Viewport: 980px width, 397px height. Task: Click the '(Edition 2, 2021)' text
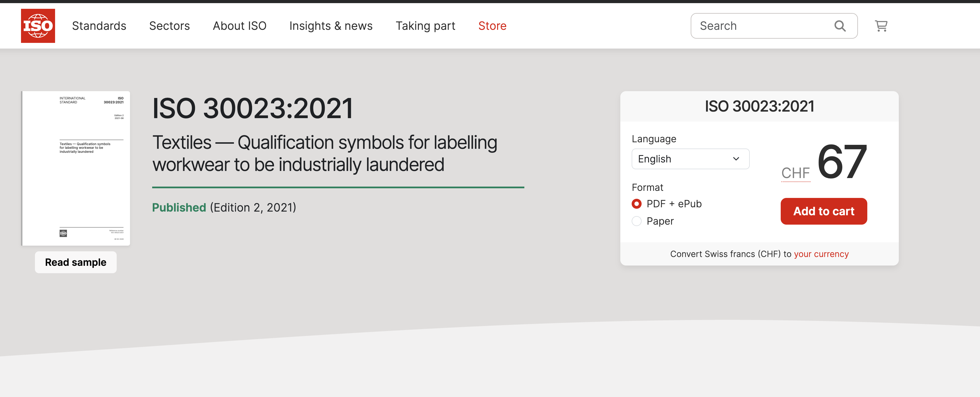253,207
